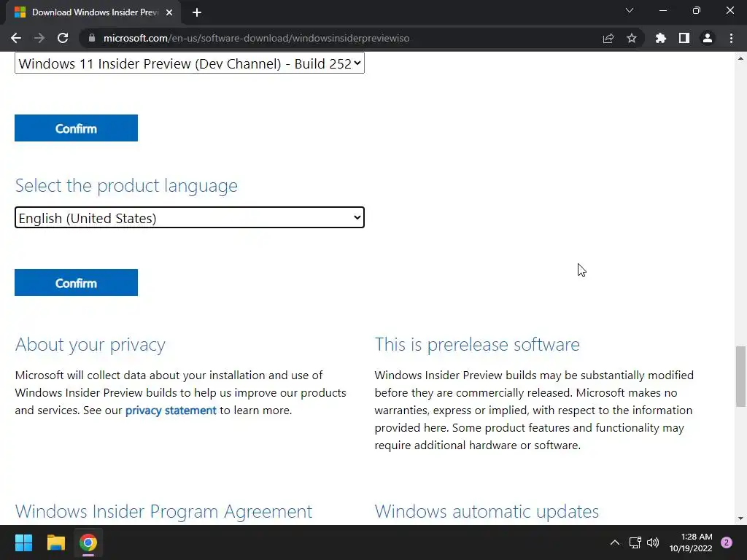The height and width of the screenshot is (560, 747).
Task: Open the clock and date 10/19/2022
Action: (x=691, y=542)
